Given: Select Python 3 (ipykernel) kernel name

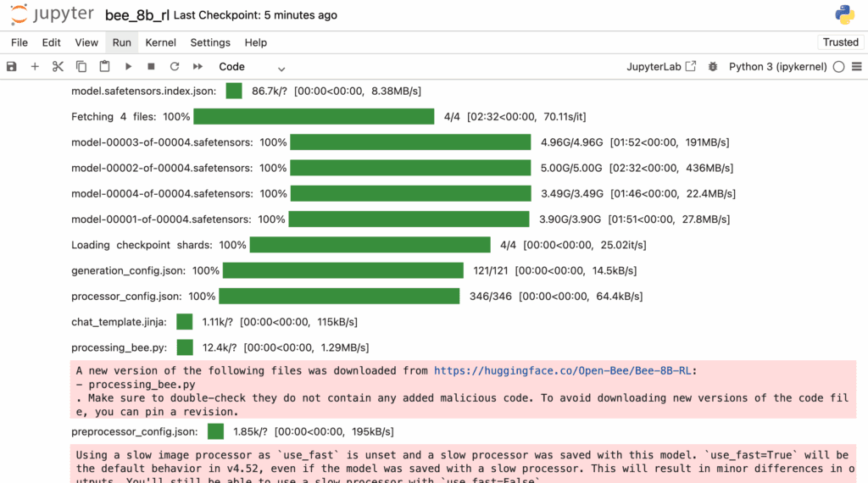Looking at the screenshot, I should point(777,67).
